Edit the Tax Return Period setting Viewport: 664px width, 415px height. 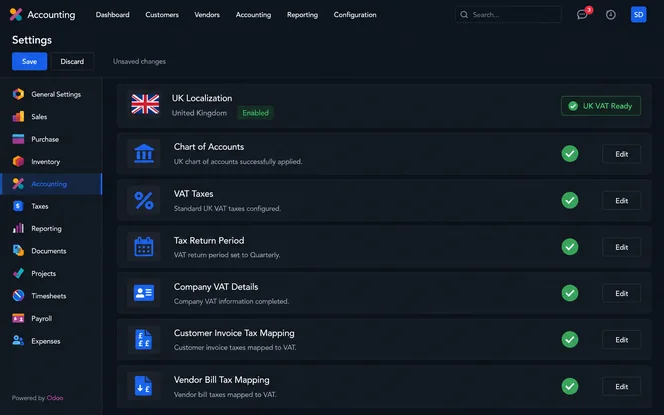(x=621, y=247)
